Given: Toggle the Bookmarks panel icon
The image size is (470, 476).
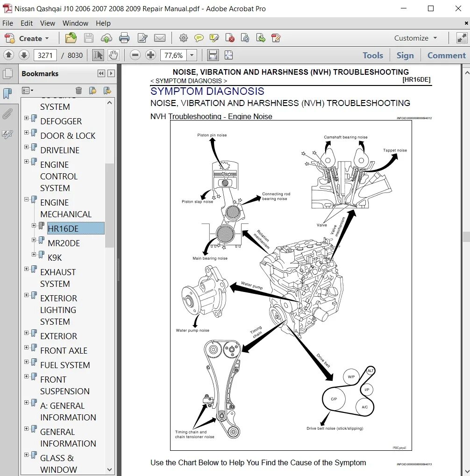Looking at the screenshot, I should coord(7,93).
